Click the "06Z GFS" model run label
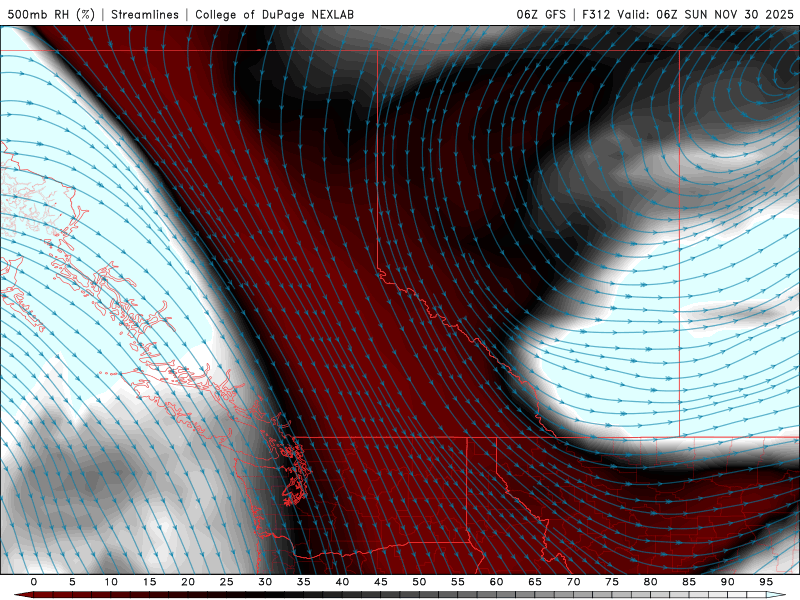 [541, 14]
